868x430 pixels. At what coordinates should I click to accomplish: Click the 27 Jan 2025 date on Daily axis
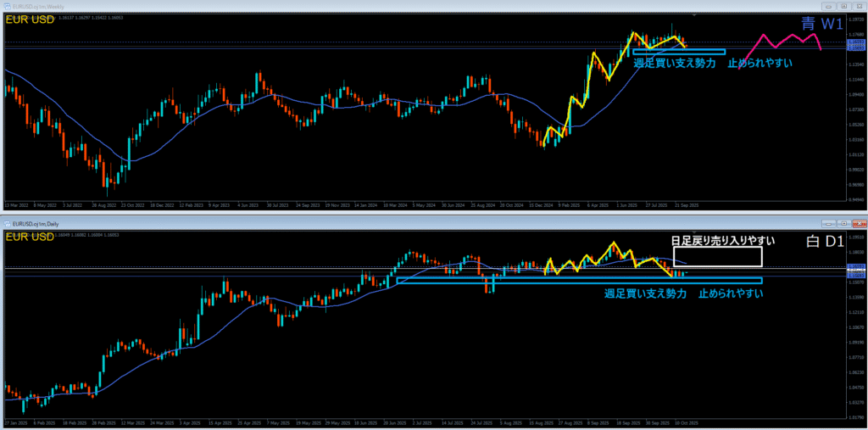14,423
